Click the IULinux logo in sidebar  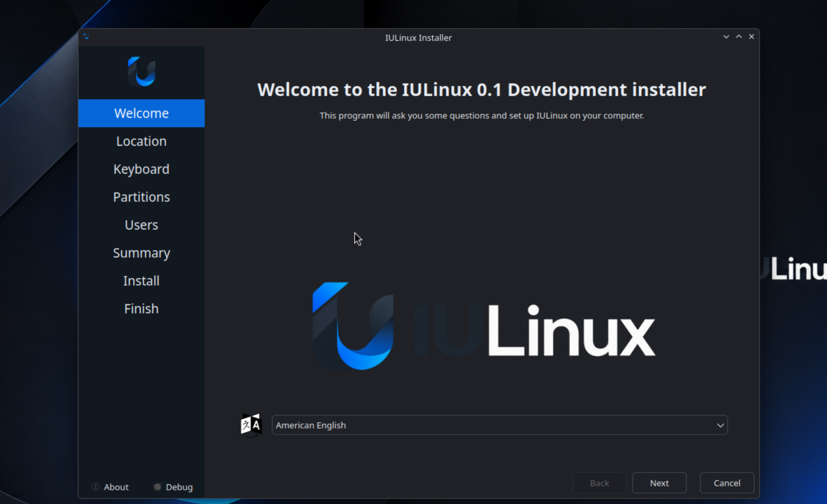point(141,71)
